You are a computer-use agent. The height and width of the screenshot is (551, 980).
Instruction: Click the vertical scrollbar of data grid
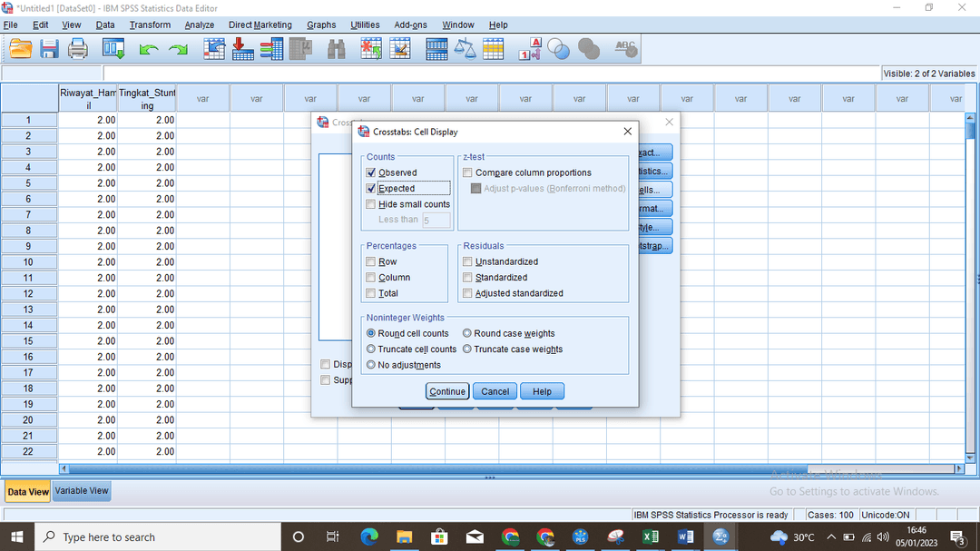pos(970,288)
